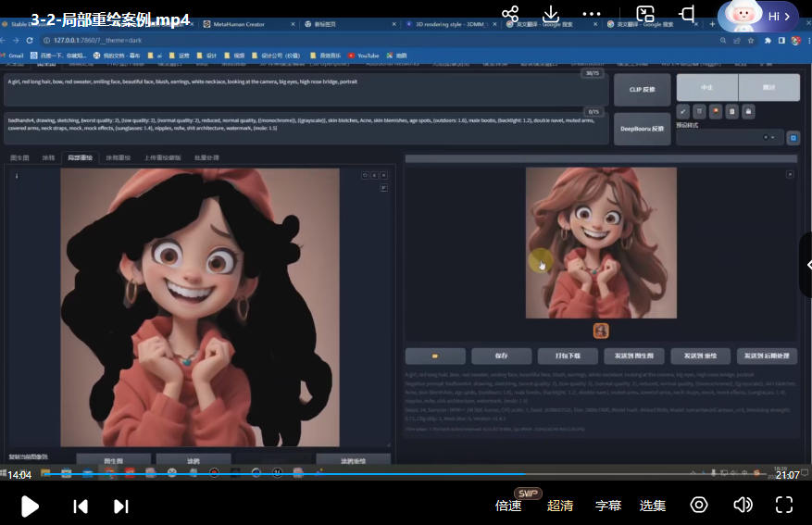This screenshot has height=525, width=812.
Task: Open the 选集 episode list
Action: tap(653, 506)
